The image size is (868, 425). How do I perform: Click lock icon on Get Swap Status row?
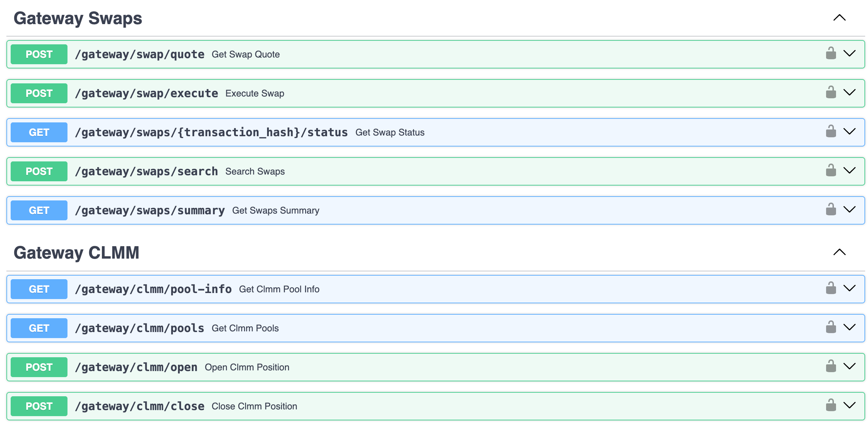pyautogui.click(x=831, y=132)
